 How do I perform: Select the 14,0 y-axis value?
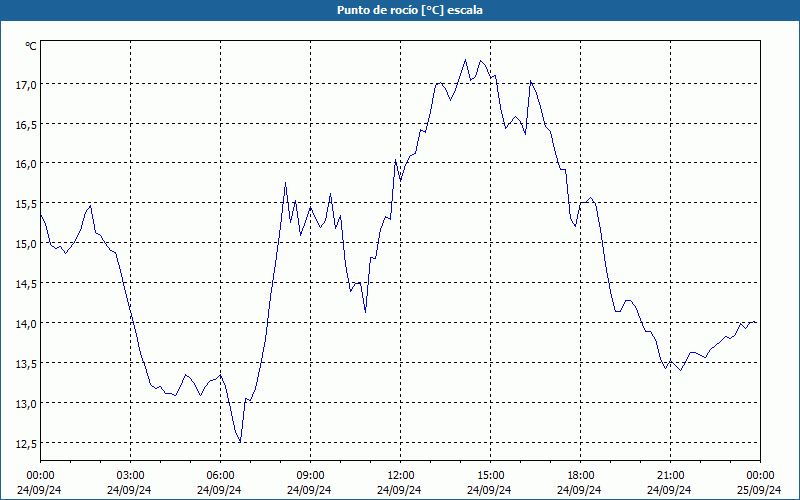pos(26,323)
